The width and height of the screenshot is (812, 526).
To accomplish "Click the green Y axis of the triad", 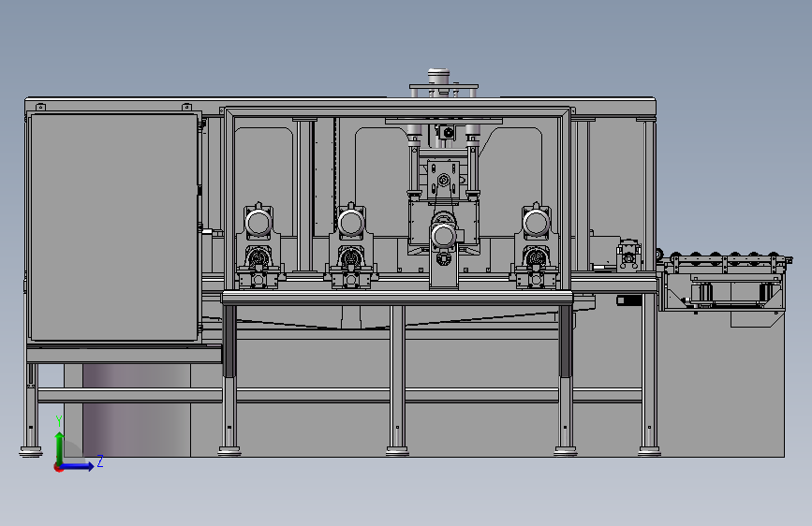I will click(60, 447).
